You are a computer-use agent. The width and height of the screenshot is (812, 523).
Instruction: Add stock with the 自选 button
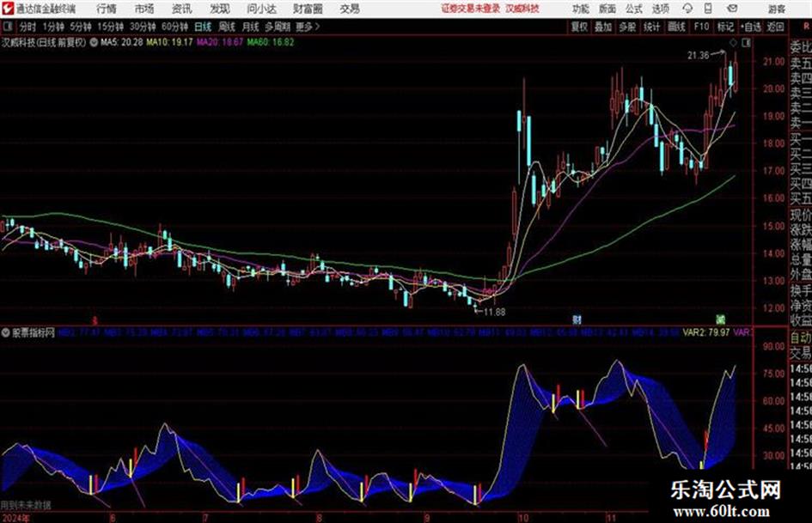point(750,27)
